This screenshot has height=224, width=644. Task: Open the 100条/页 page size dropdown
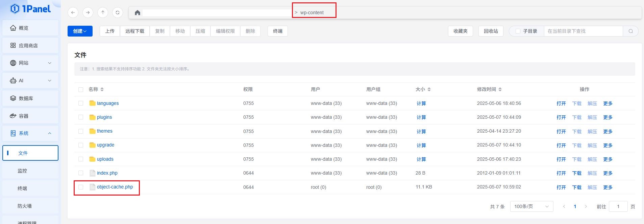click(x=531, y=206)
